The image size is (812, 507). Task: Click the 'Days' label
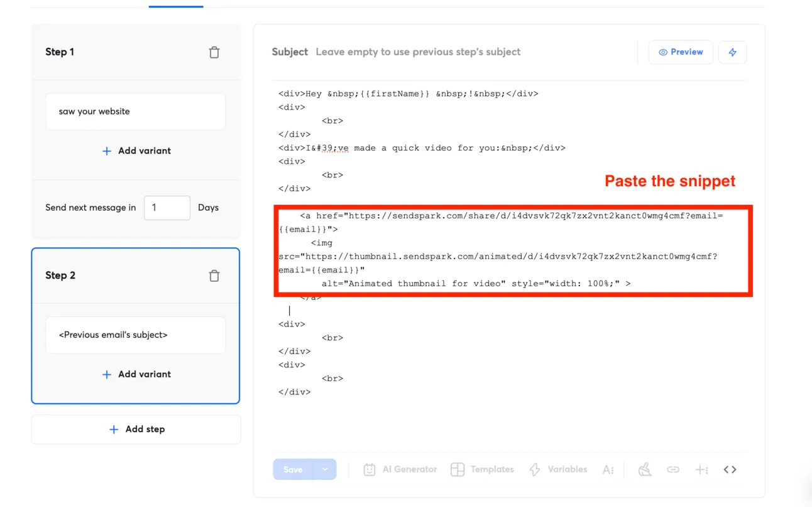208,208
